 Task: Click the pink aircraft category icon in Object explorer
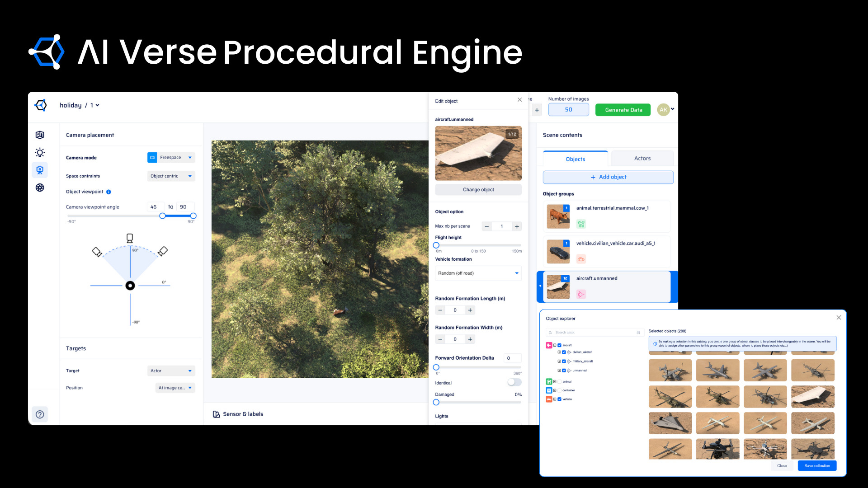pyautogui.click(x=549, y=345)
